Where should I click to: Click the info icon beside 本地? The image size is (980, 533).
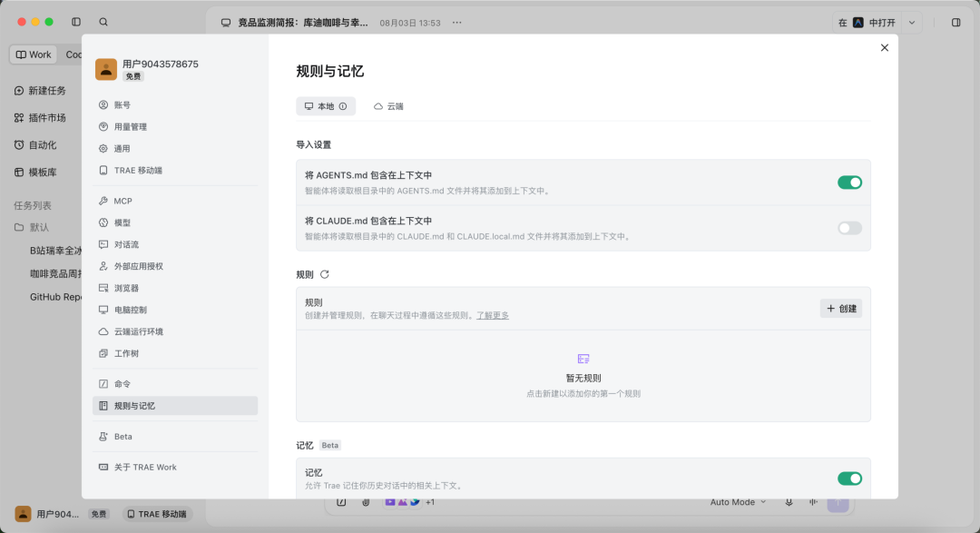tap(342, 106)
